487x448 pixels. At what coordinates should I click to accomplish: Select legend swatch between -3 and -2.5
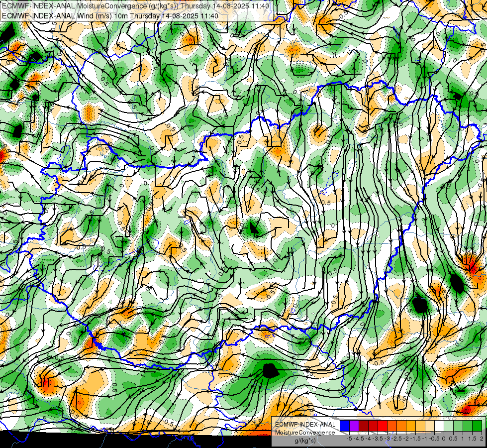tap(392, 426)
